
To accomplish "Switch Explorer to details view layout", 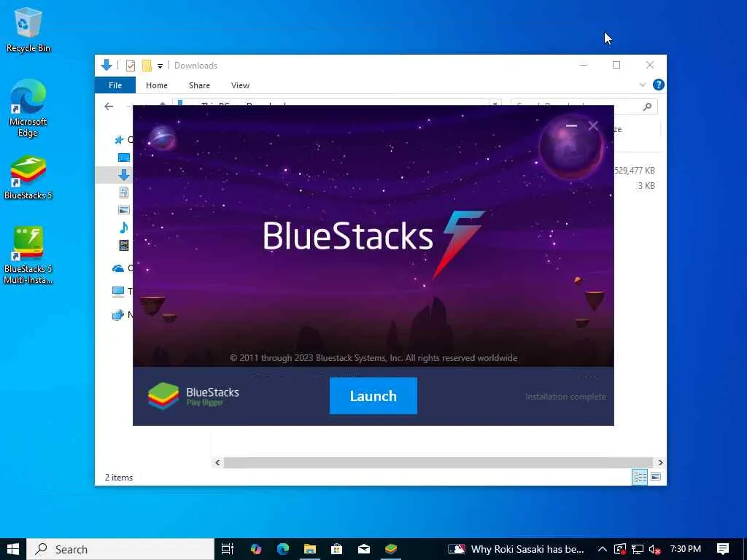I will point(639,477).
